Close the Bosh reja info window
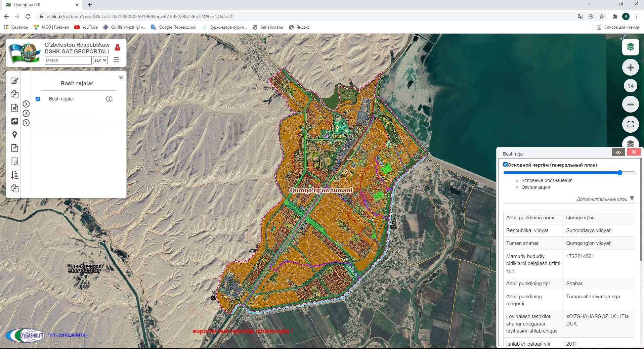The height and width of the screenshot is (349, 644). tap(634, 152)
